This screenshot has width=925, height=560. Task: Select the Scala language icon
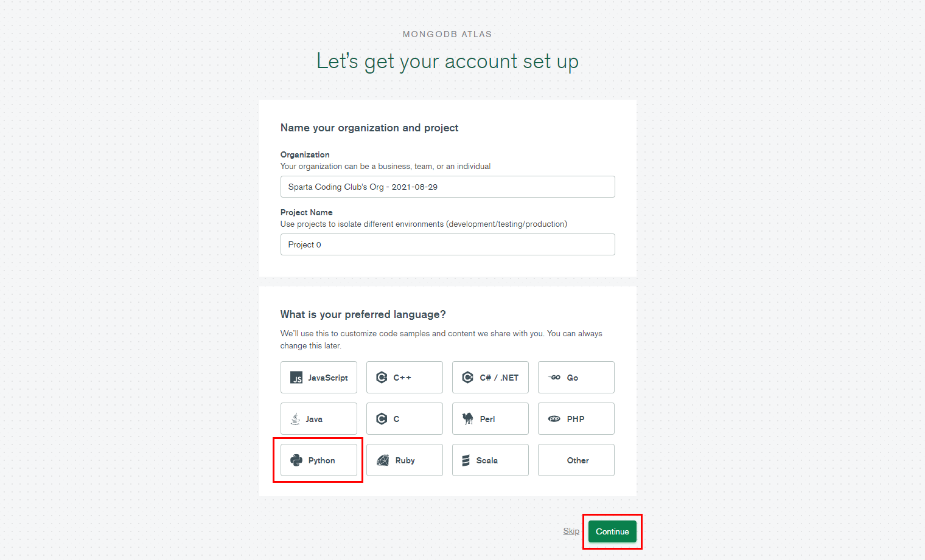[466, 460]
